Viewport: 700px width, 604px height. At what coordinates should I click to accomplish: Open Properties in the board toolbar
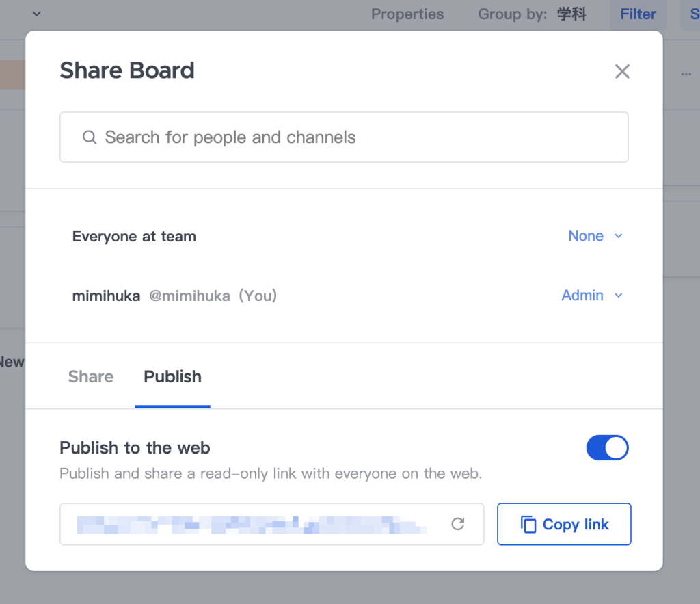click(407, 14)
